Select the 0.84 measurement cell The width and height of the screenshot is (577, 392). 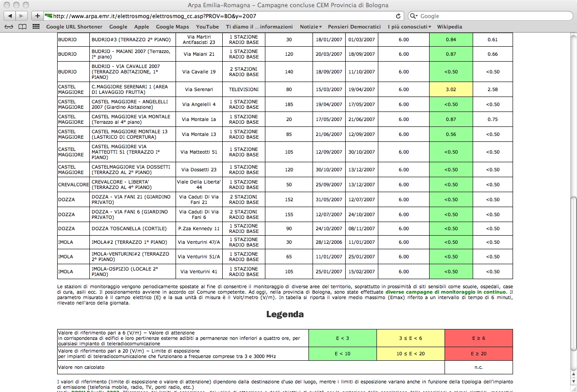451,39
